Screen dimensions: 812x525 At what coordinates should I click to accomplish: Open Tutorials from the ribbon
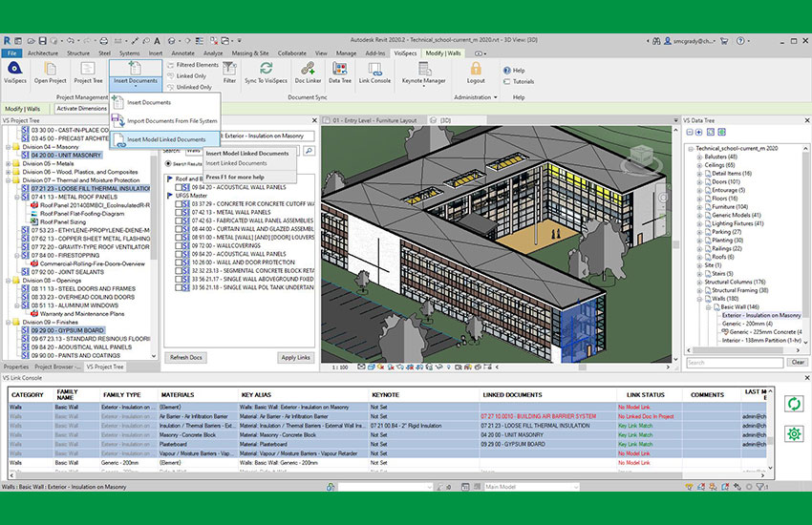(519, 82)
